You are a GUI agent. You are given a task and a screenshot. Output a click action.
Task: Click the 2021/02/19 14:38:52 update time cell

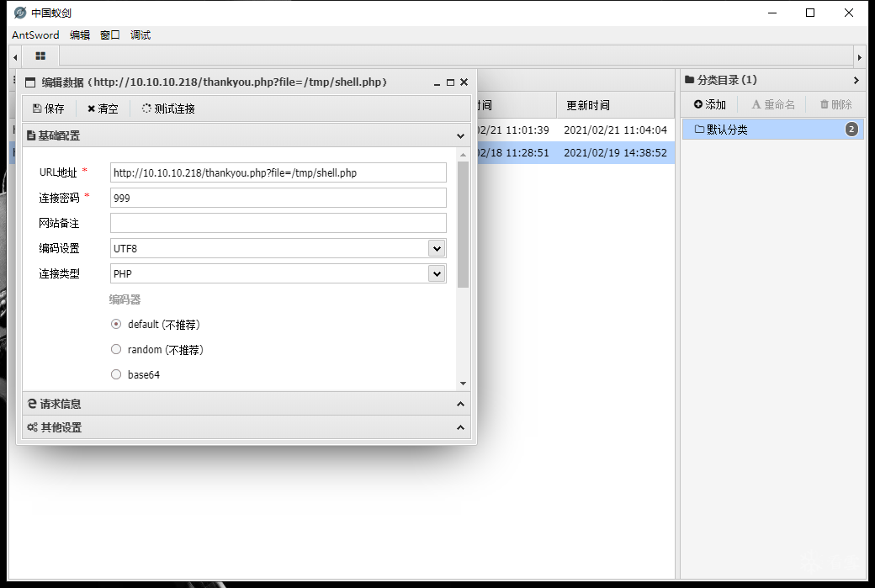[x=615, y=152]
